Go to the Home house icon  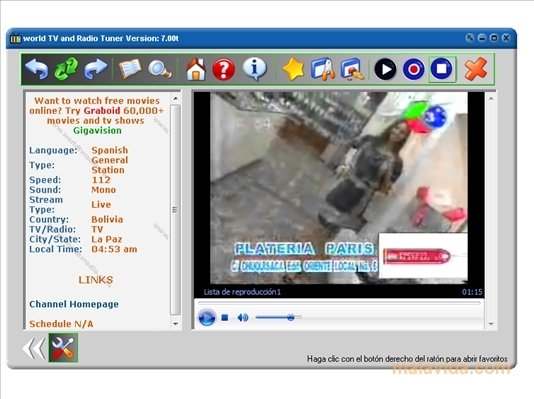196,69
